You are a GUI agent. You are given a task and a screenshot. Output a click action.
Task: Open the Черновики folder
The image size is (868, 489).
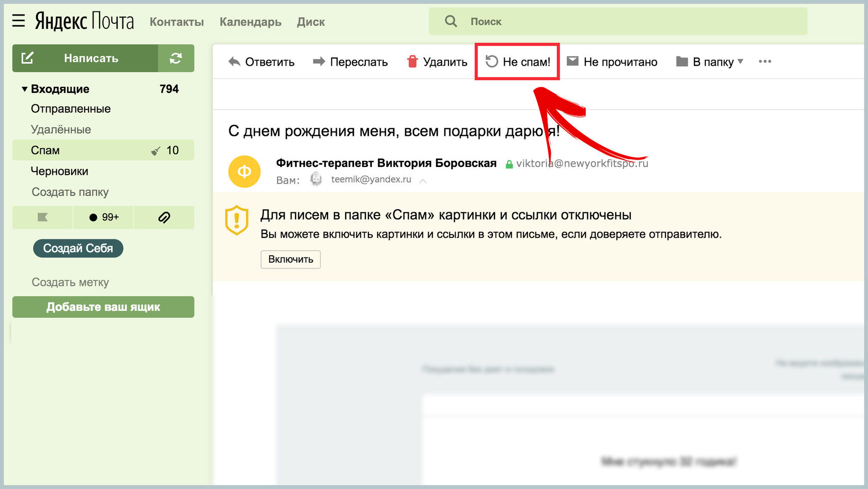(x=59, y=171)
